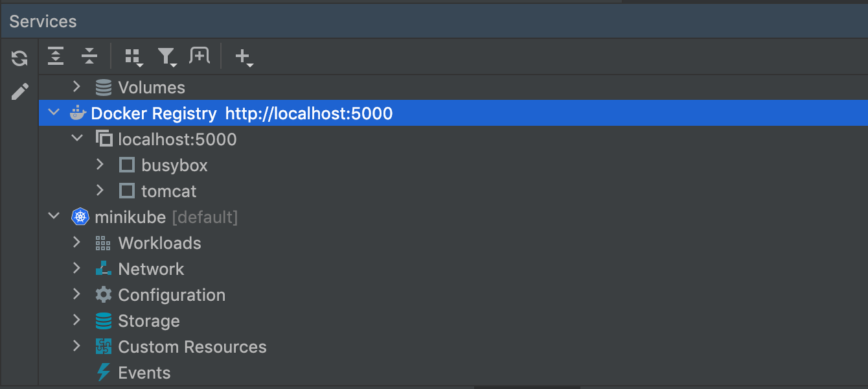The height and width of the screenshot is (389, 868).
Task: Collapse the Docker Registry node
Action: pos(54,113)
